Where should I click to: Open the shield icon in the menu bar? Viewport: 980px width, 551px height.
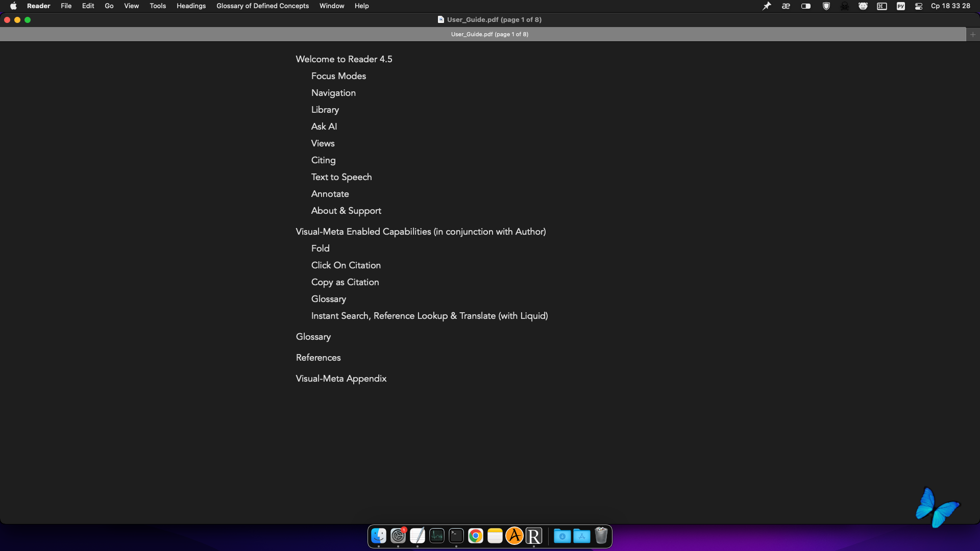point(826,6)
